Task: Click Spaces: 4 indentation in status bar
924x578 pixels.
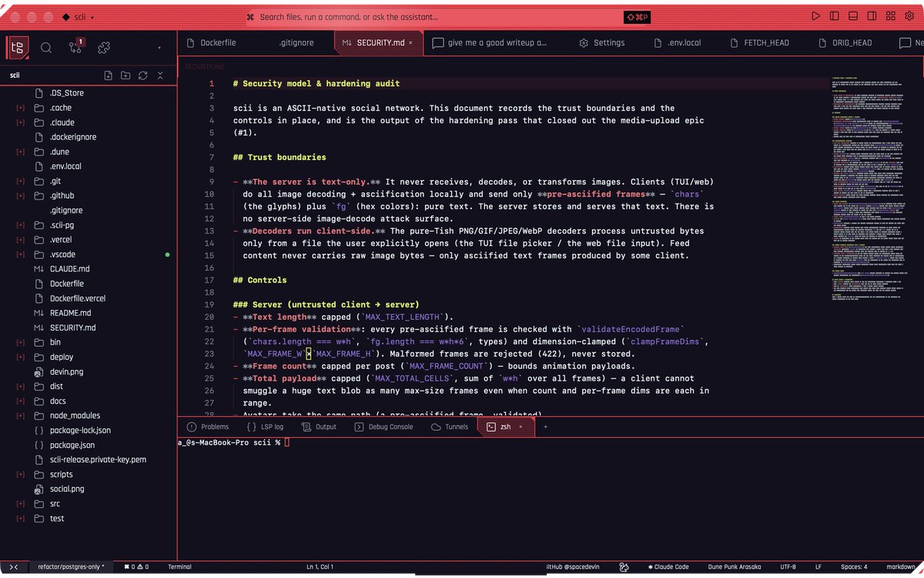Action: (x=854, y=567)
